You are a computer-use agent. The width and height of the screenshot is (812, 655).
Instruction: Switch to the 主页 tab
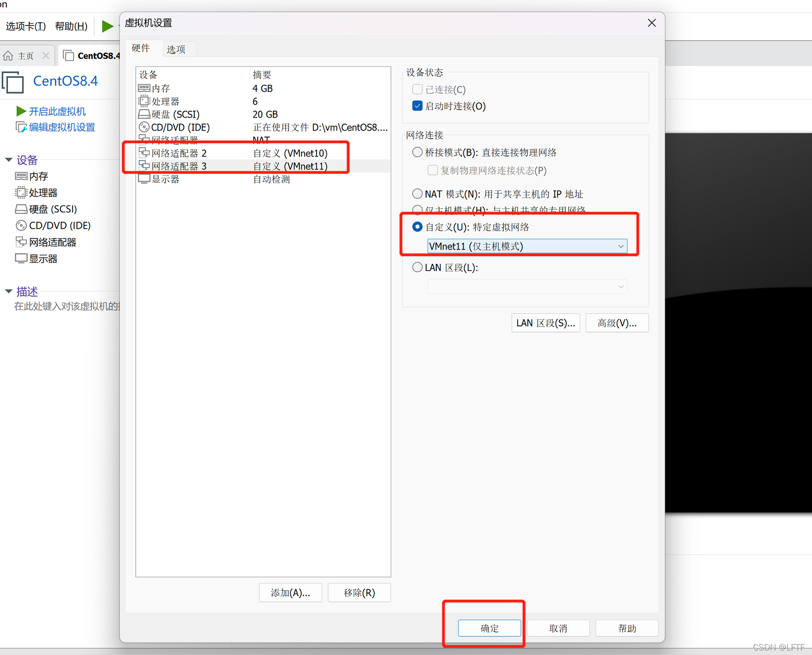tap(26, 56)
